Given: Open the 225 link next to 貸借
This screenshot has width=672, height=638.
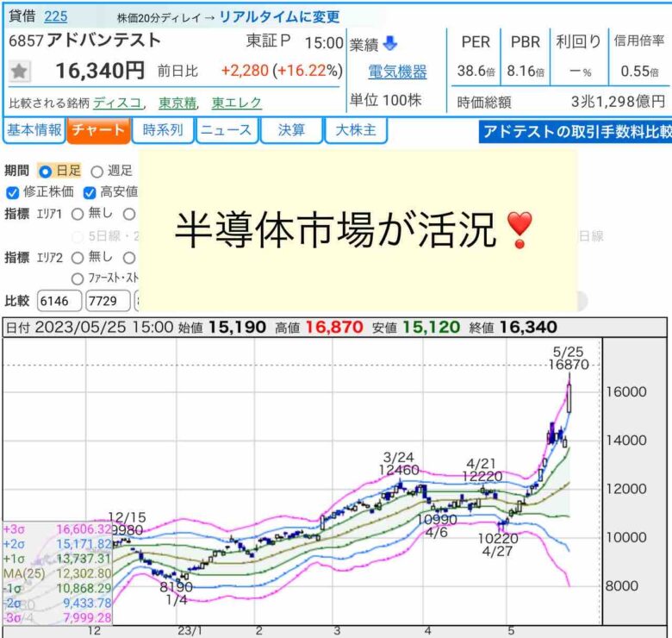Looking at the screenshot, I should click(x=56, y=16).
